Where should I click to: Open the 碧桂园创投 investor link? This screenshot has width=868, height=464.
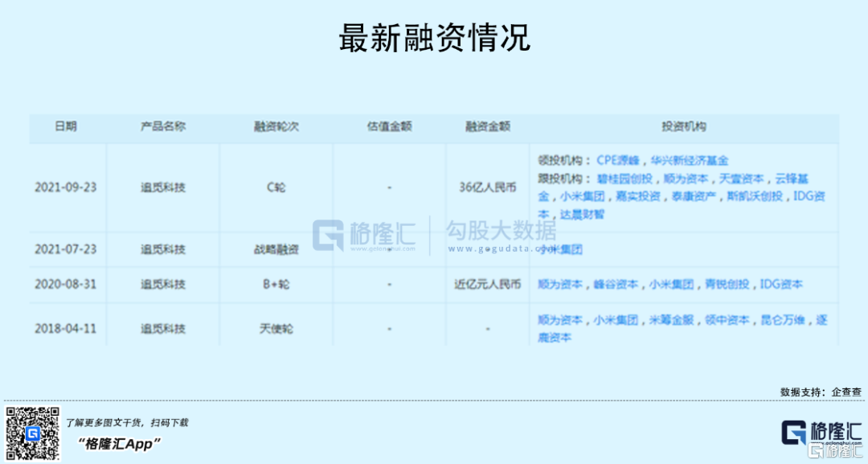624,179
